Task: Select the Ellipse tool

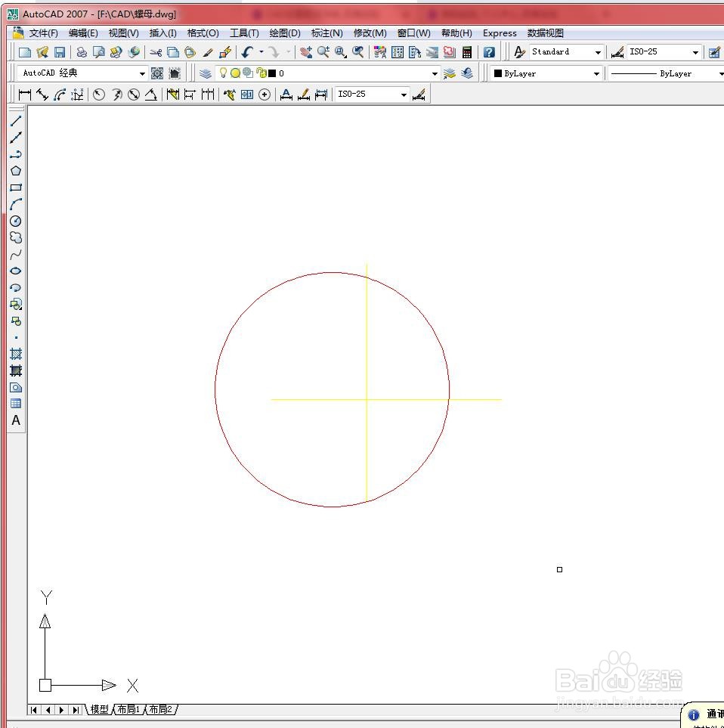Action: pyautogui.click(x=16, y=271)
